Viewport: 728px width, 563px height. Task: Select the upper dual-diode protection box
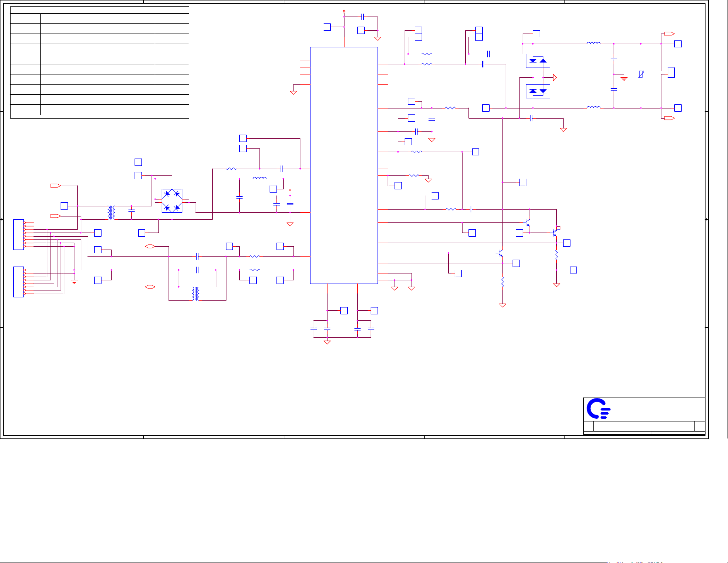[538, 61]
